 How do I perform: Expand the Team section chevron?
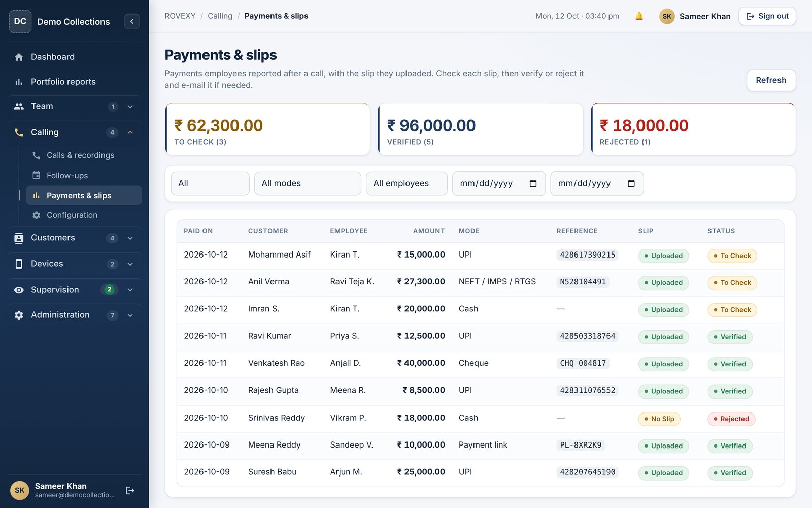130,107
